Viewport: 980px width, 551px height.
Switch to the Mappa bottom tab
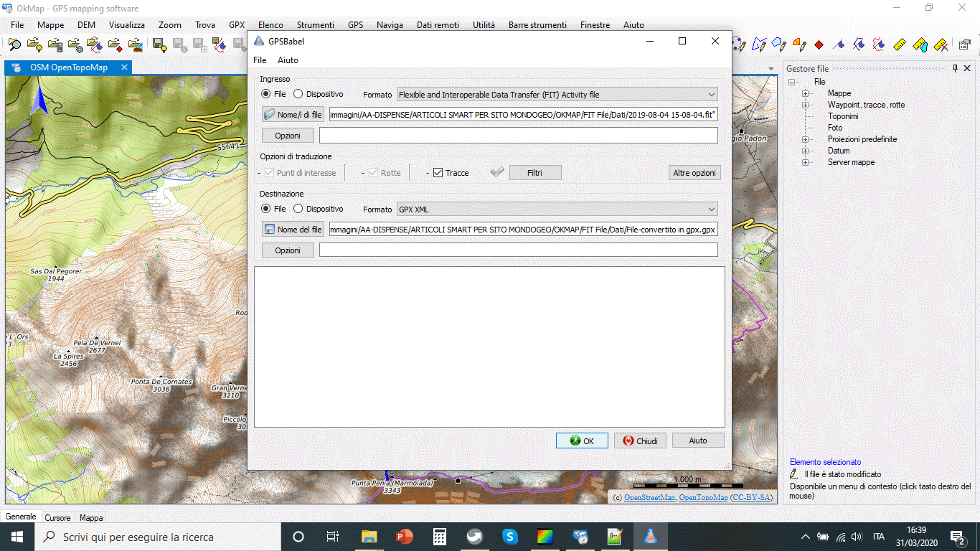point(91,517)
